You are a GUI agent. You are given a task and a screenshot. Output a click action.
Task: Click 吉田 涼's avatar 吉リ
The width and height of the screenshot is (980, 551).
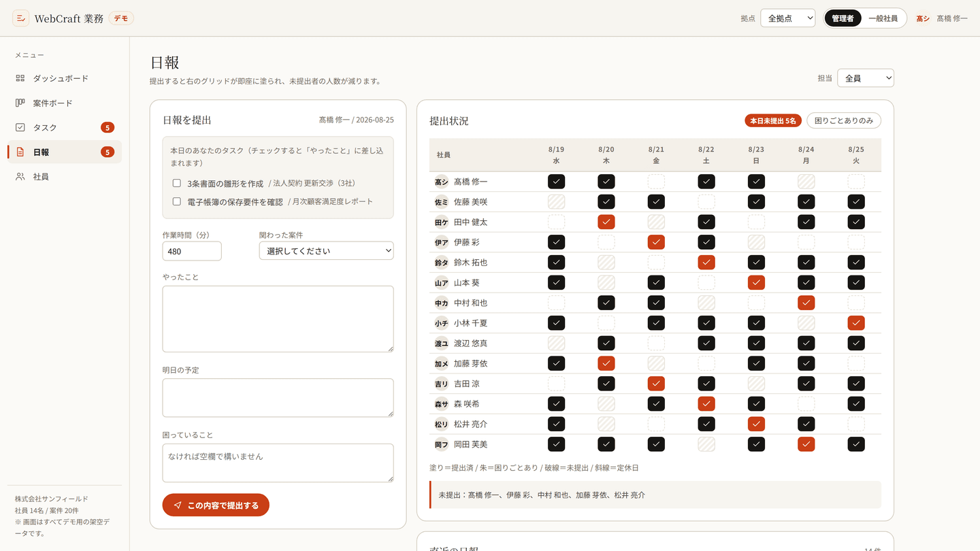[442, 384]
